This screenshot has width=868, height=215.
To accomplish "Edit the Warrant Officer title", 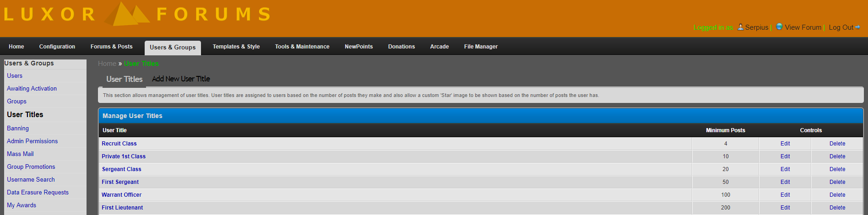I will pos(785,195).
